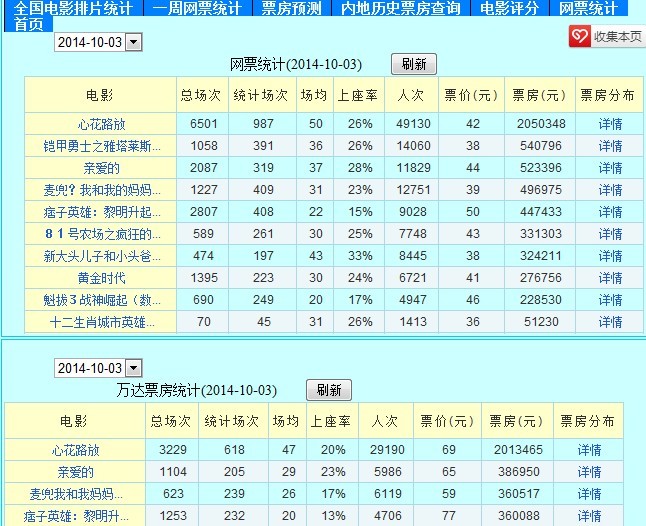The image size is (646, 526).
Task: Open 魁拔3战神崛起 movie link
Action: point(102,300)
